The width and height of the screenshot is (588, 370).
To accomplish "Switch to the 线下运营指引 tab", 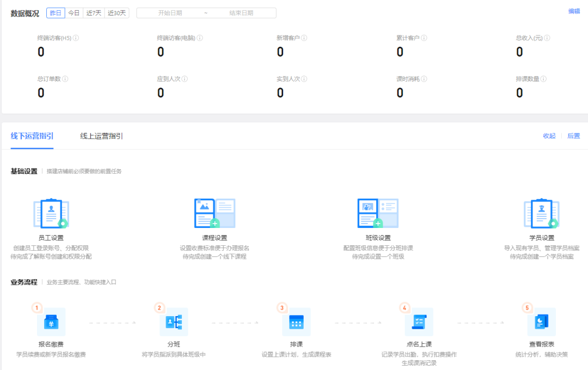I will point(32,136).
